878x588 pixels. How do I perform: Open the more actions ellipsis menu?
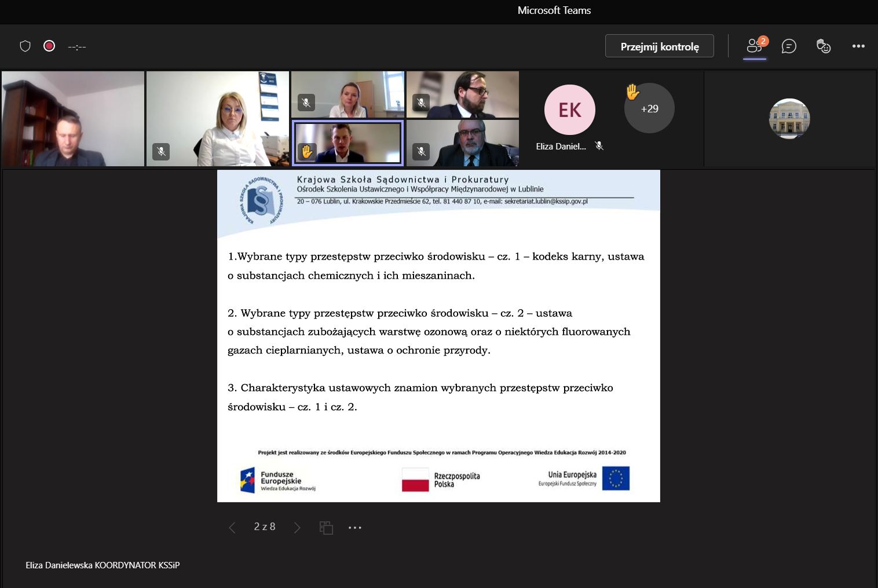[858, 46]
